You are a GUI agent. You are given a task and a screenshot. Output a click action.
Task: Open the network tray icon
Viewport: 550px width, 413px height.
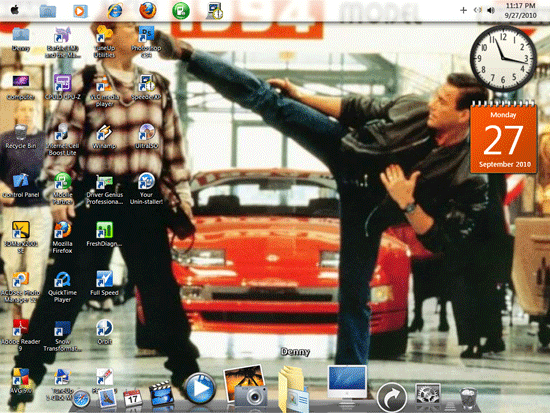[477, 10]
